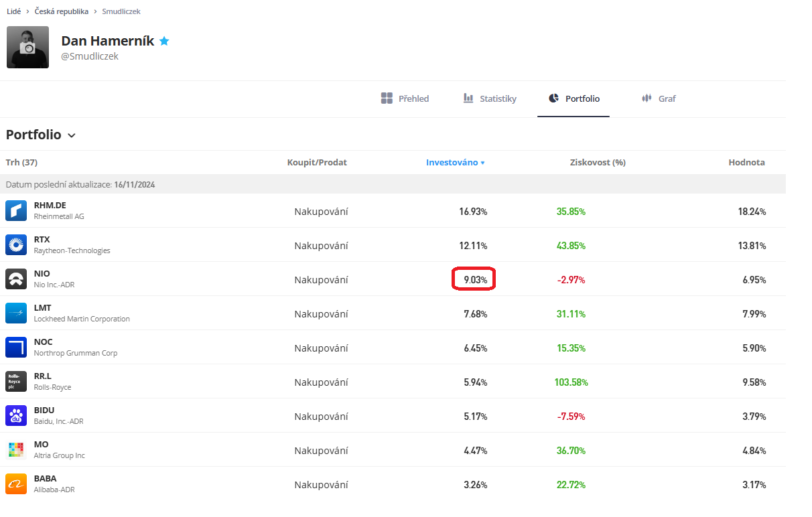Click the Dan Hamerník profile name

pyautogui.click(x=108, y=41)
